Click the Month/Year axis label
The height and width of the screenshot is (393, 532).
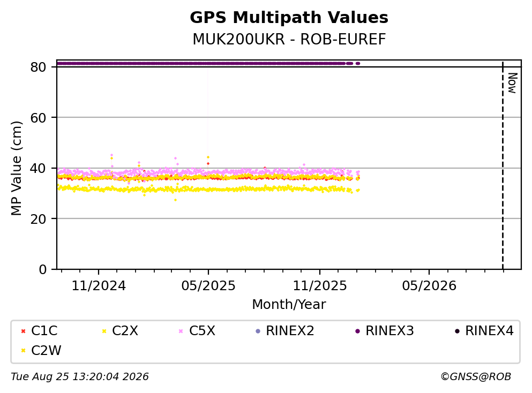(289, 305)
